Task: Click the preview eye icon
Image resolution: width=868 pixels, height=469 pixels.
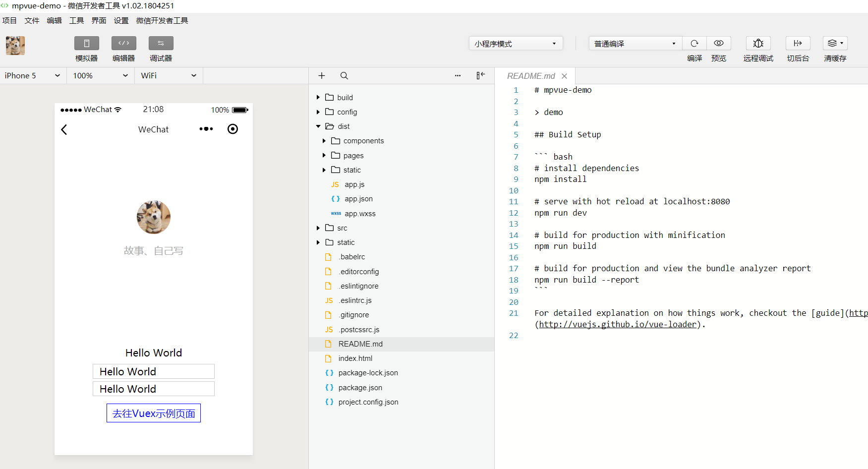Action: pyautogui.click(x=719, y=43)
